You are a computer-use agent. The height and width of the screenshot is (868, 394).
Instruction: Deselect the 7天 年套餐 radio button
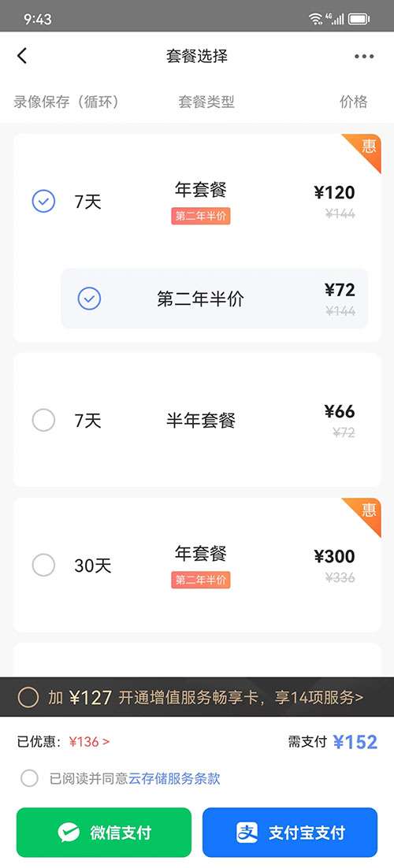point(43,201)
